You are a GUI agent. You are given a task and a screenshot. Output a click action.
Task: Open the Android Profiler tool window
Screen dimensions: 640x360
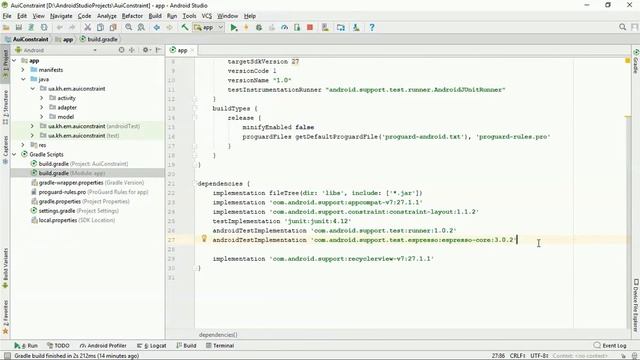[103, 345]
